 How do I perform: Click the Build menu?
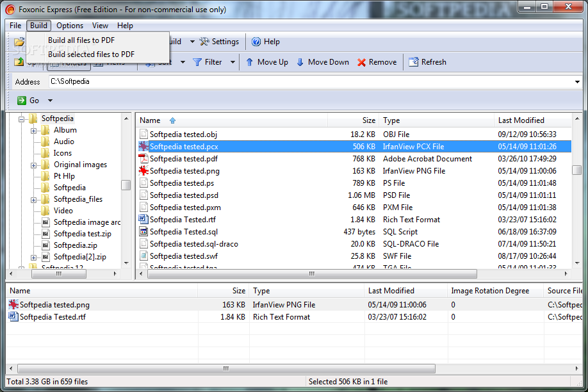38,26
